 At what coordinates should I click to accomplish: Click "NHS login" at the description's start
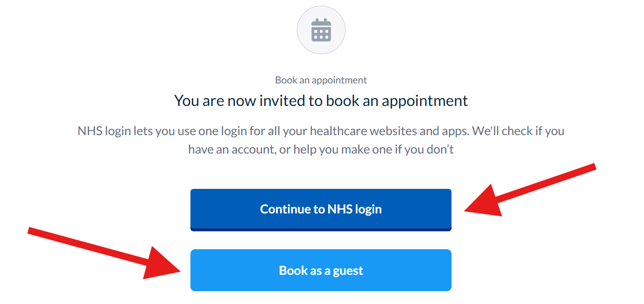coord(104,131)
